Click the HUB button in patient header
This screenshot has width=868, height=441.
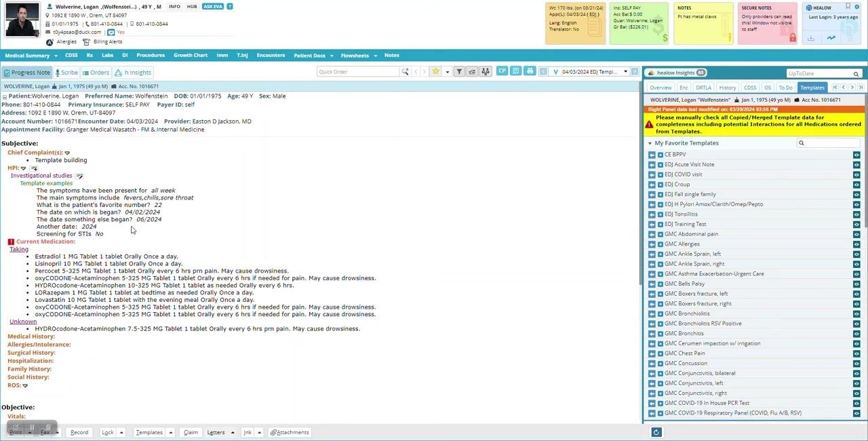(x=192, y=7)
